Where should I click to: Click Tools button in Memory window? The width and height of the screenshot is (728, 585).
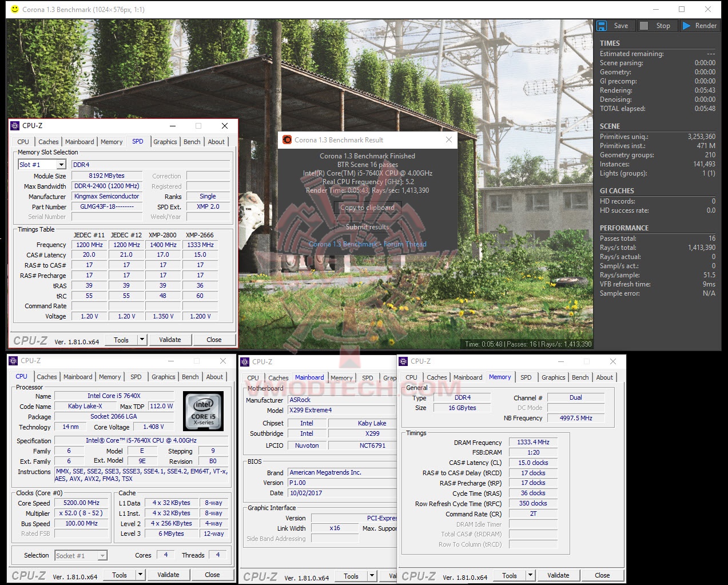click(510, 575)
